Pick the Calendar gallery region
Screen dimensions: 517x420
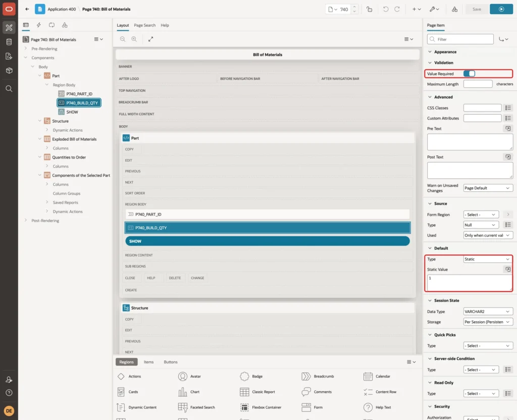[x=377, y=376]
